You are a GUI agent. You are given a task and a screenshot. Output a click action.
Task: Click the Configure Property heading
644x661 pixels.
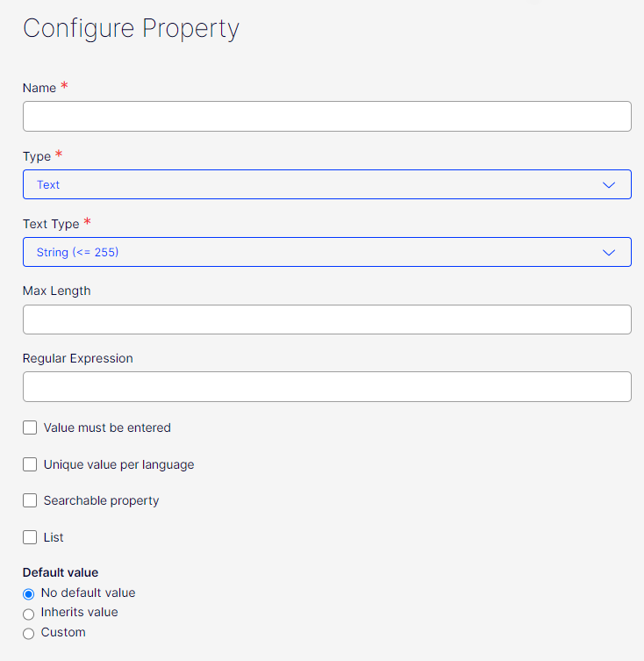click(131, 28)
